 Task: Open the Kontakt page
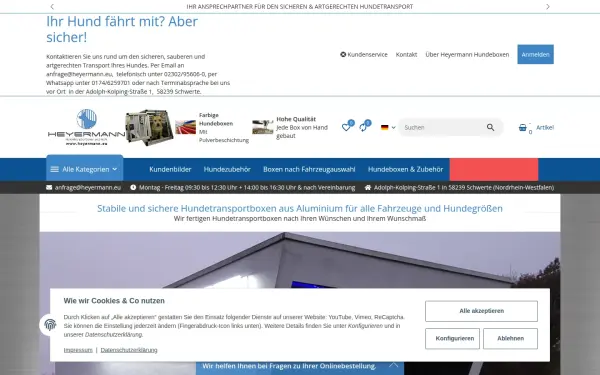(406, 54)
